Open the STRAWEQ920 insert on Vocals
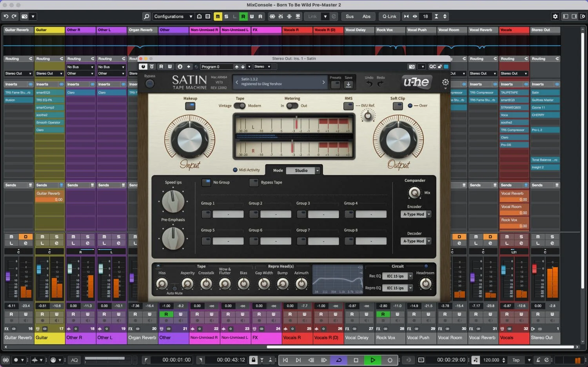The image size is (588, 367). pyautogui.click(x=514, y=107)
